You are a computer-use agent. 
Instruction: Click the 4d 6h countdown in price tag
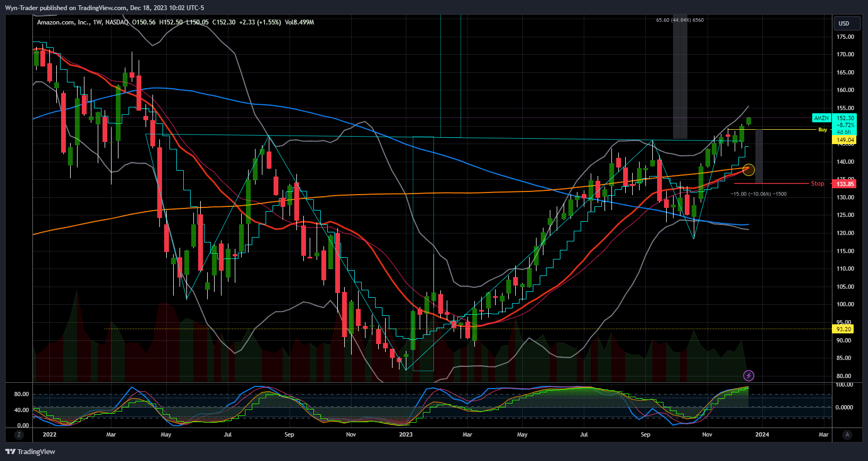click(x=844, y=132)
